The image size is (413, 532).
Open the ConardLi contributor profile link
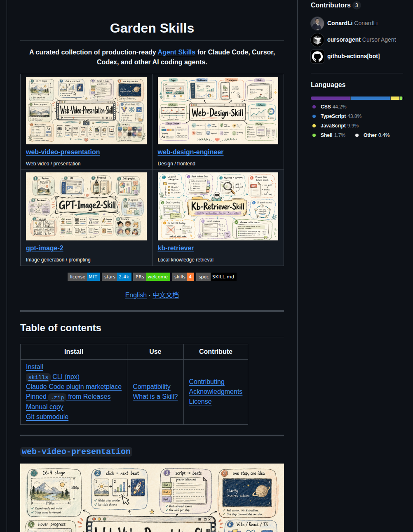(x=352, y=23)
